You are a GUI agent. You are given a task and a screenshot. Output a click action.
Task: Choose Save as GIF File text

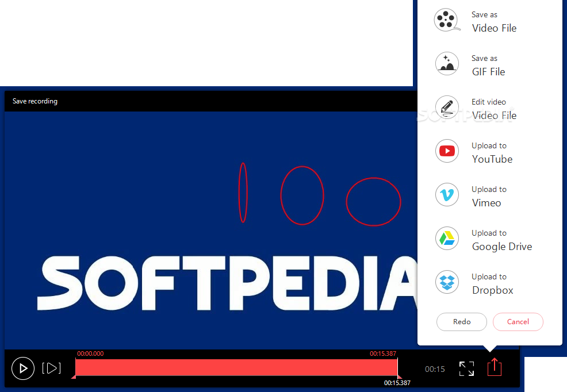488,66
